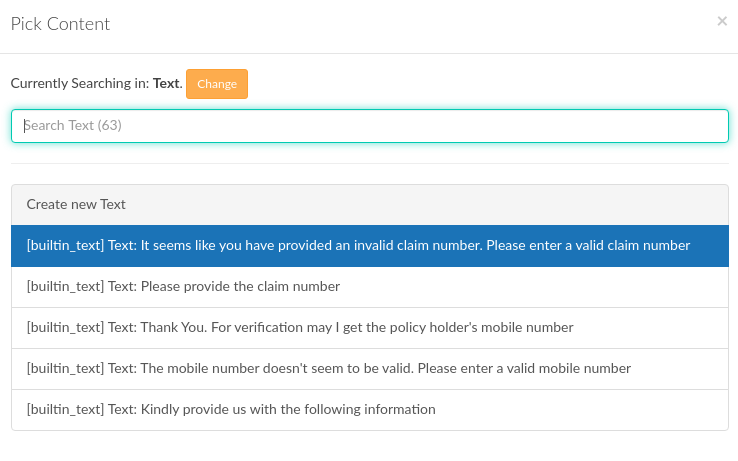Choose the invalid claim number text entry
Viewport: 738px width, 461px height.
(370, 246)
